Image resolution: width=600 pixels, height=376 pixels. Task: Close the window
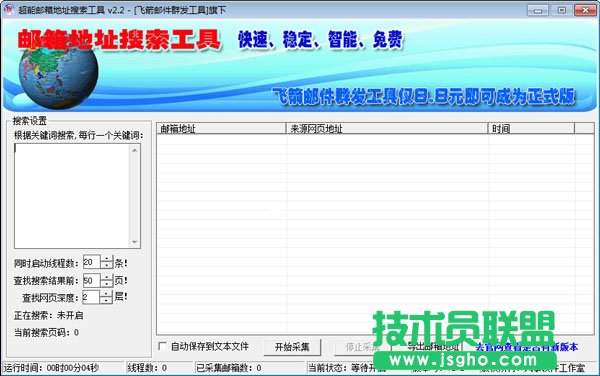click(585, 10)
